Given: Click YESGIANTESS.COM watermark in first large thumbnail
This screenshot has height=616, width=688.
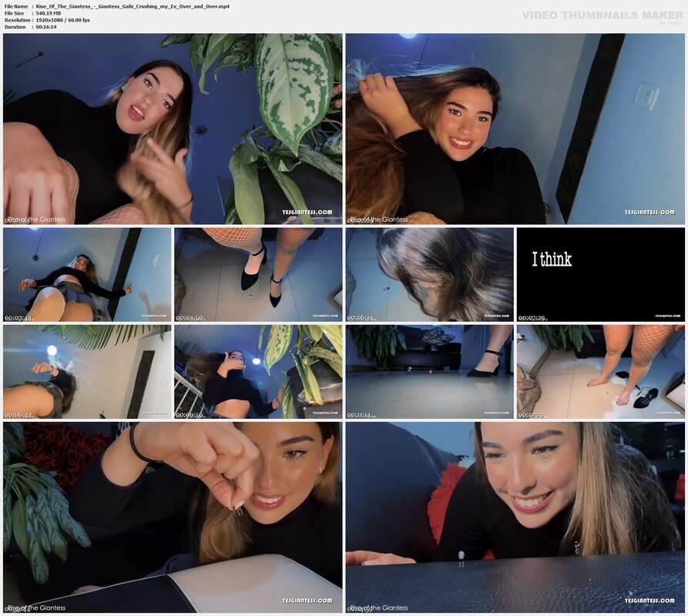Looking at the screenshot, I should click(307, 213).
